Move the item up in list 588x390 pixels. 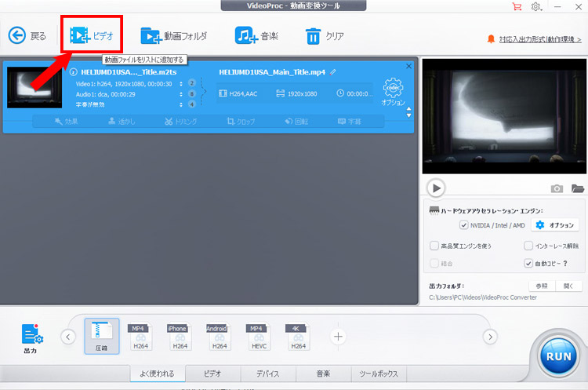click(x=408, y=109)
